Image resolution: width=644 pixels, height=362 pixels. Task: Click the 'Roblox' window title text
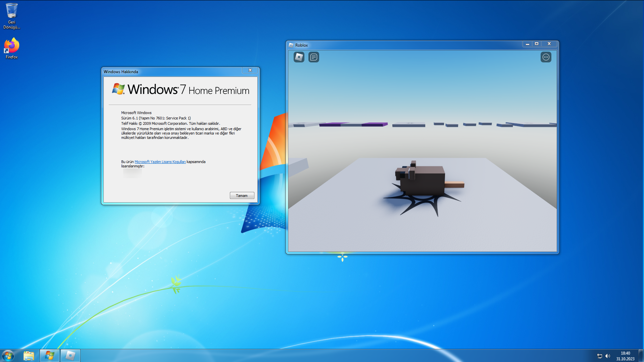(301, 45)
